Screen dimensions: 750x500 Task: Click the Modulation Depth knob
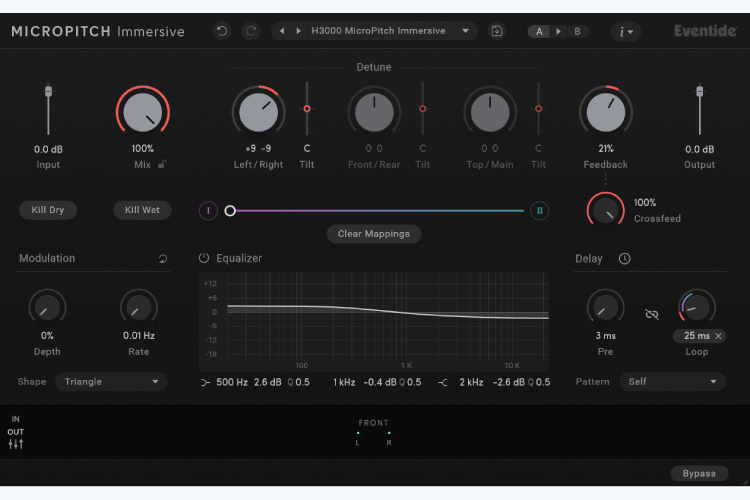click(47, 308)
